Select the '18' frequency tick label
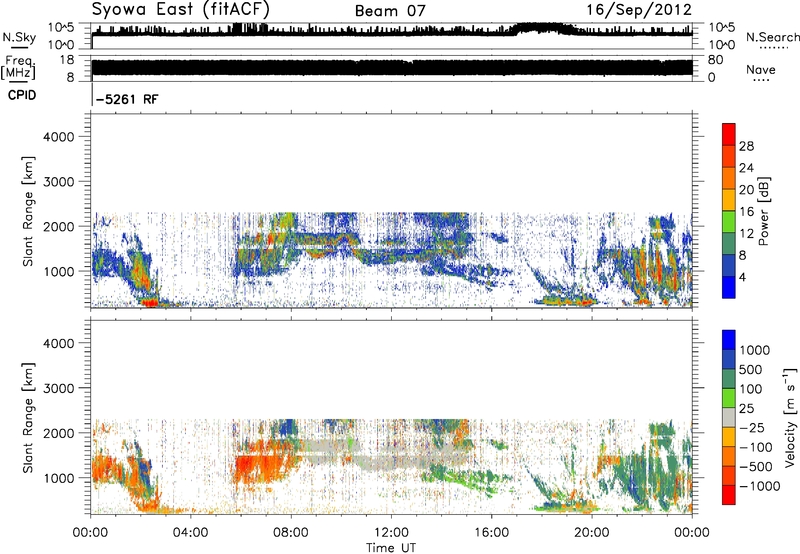Viewport: 800px width, 554px height. coord(66,60)
